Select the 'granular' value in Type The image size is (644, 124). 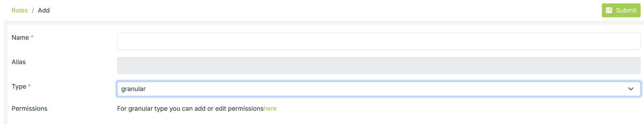[x=133, y=89]
